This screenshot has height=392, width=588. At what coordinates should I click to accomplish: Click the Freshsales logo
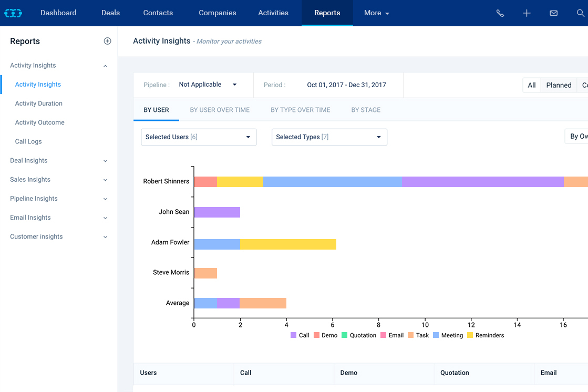pyautogui.click(x=13, y=13)
